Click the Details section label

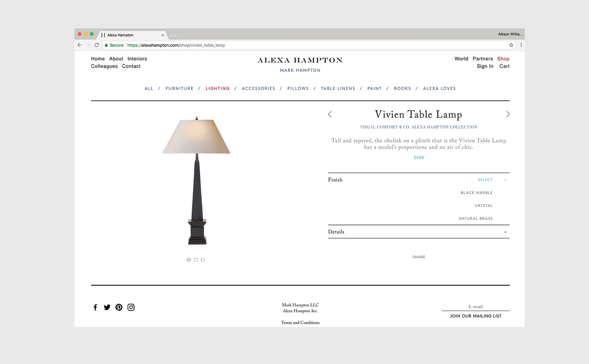point(336,232)
